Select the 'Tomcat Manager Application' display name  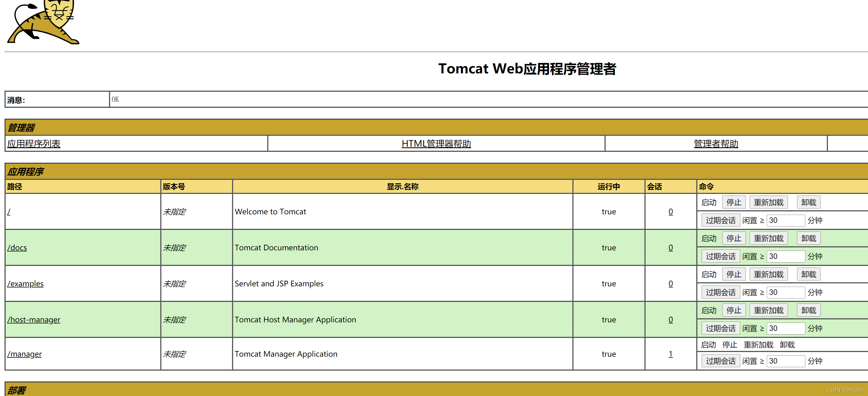pos(286,354)
